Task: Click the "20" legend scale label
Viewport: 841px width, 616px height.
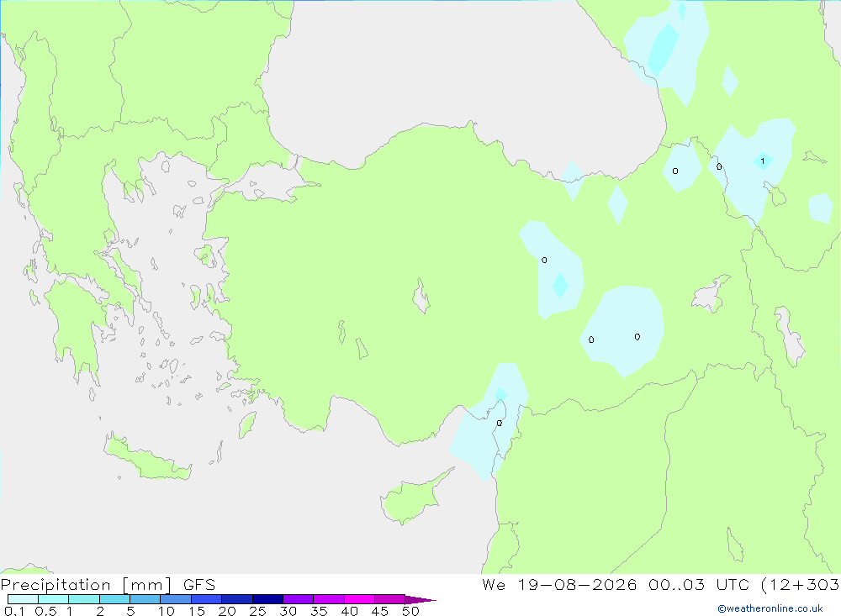Action: pos(227,611)
